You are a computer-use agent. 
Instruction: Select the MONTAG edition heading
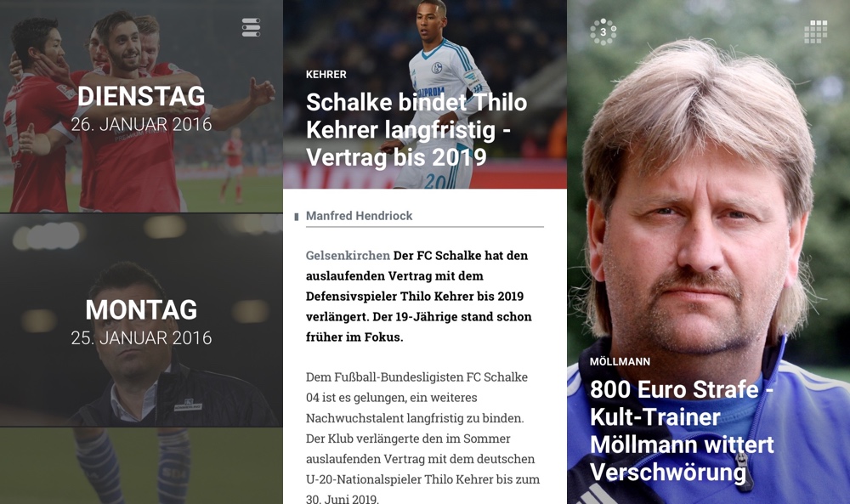click(x=141, y=310)
